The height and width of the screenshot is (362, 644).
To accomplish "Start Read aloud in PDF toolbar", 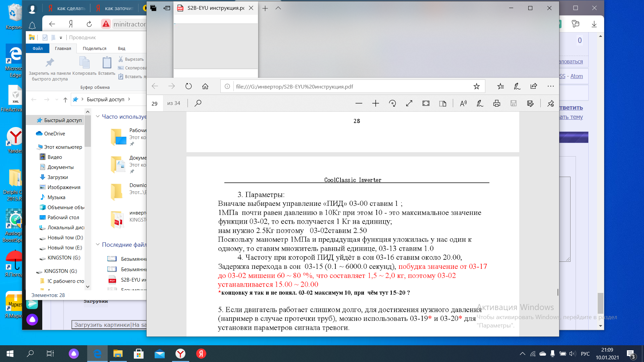I will coord(463,104).
